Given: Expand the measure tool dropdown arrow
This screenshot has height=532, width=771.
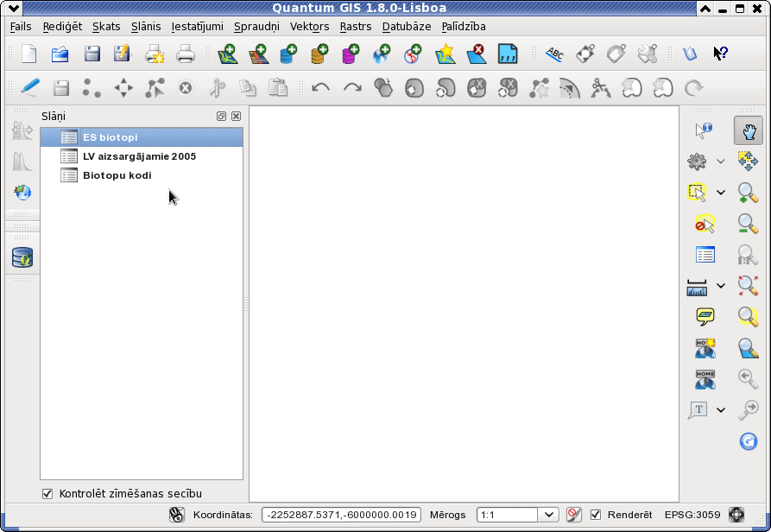Looking at the screenshot, I should (x=721, y=286).
